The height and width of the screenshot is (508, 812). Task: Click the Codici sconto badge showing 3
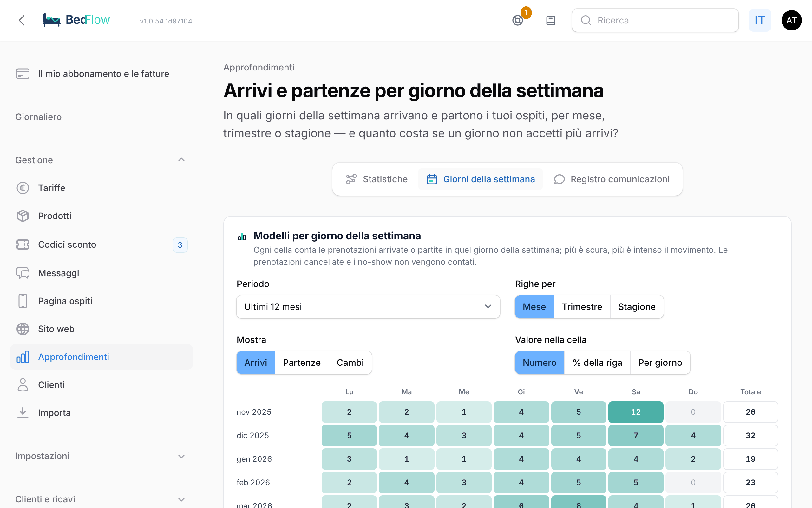pos(180,245)
